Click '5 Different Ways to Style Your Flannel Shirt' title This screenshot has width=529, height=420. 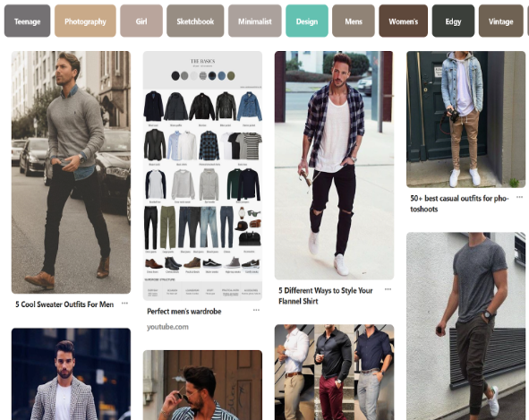[326, 296]
